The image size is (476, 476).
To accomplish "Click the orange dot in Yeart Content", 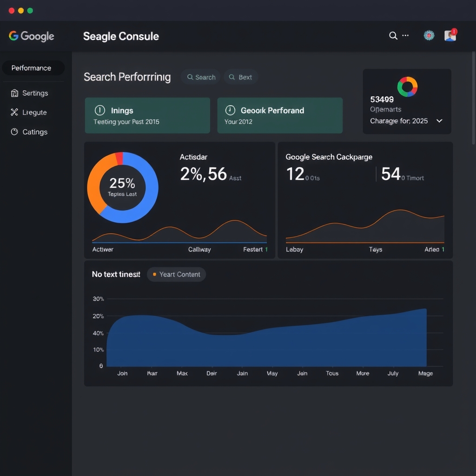I will 154,274.
